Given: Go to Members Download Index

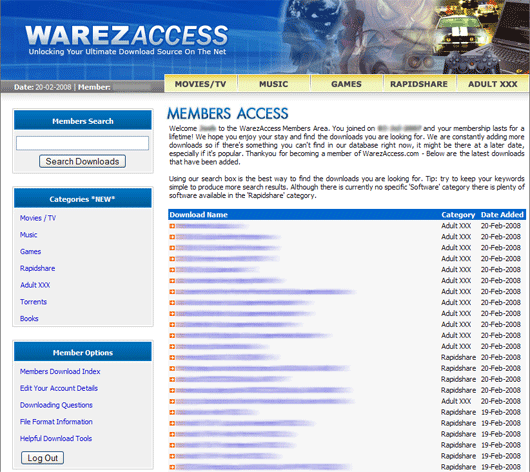Looking at the screenshot, I should (x=60, y=371).
